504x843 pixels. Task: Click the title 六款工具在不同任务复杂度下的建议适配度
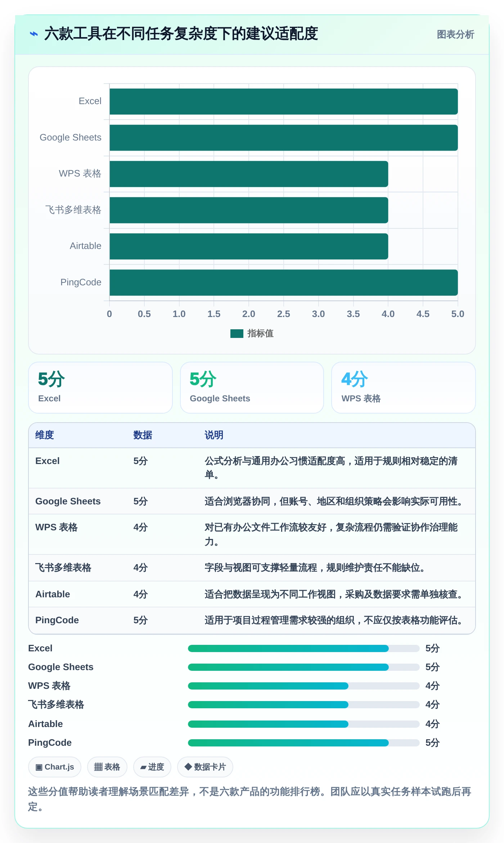coord(181,34)
